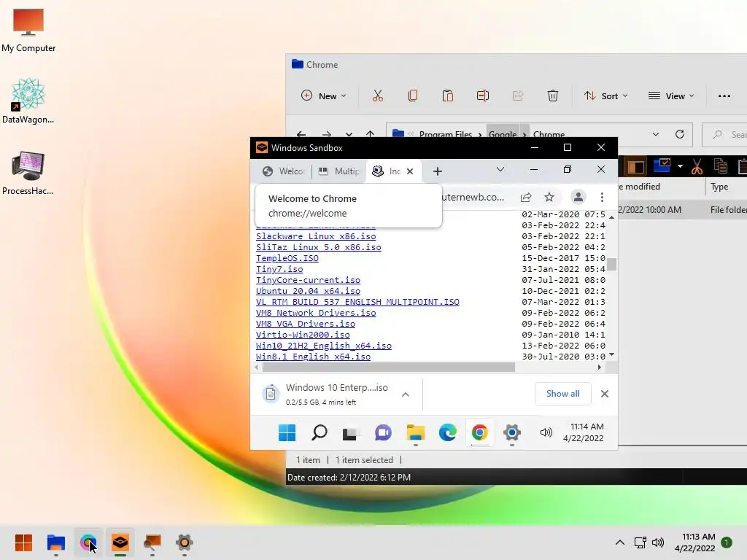747x560 pixels.
Task: Click Google breadcrumb in Explorer path
Action: point(502,134)
